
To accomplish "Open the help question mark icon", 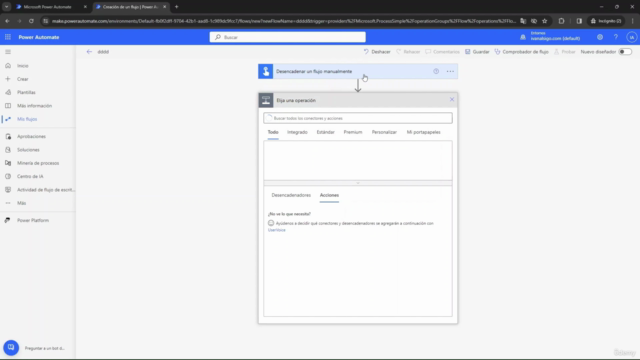I will tap(616, 37).
